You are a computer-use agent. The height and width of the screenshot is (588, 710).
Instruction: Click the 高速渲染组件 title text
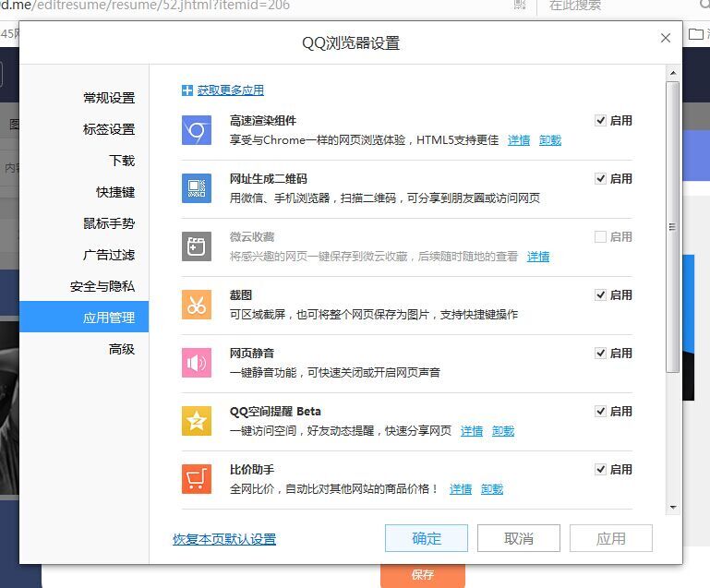pyautogui.click(x=263, y=121)
